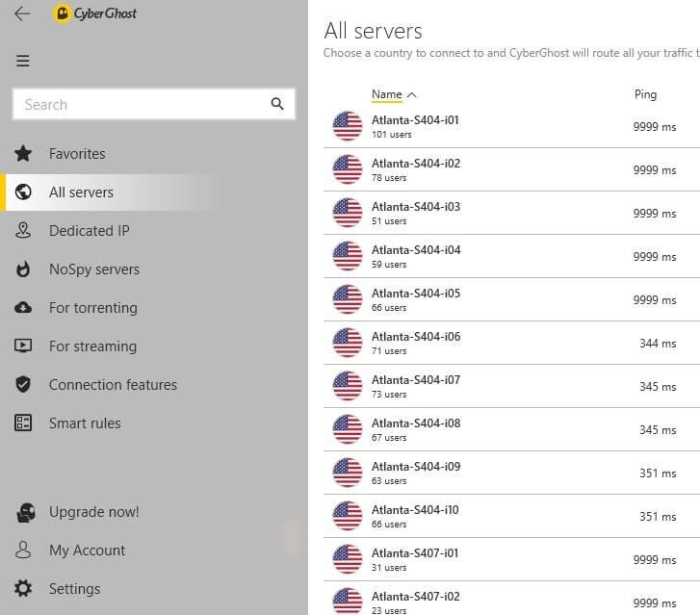The height and width of the screenshot is (615, 700).
Task: Click the 101 users count
Action: [x=392, y=135]
